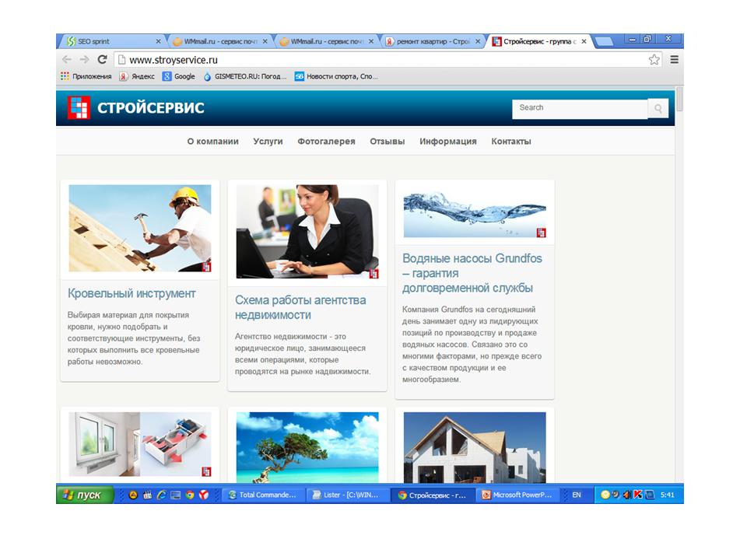The image size is (747, 560).
Task: Open the Контакты menu item
Action: pyautogui.click(x=510, y=142)
